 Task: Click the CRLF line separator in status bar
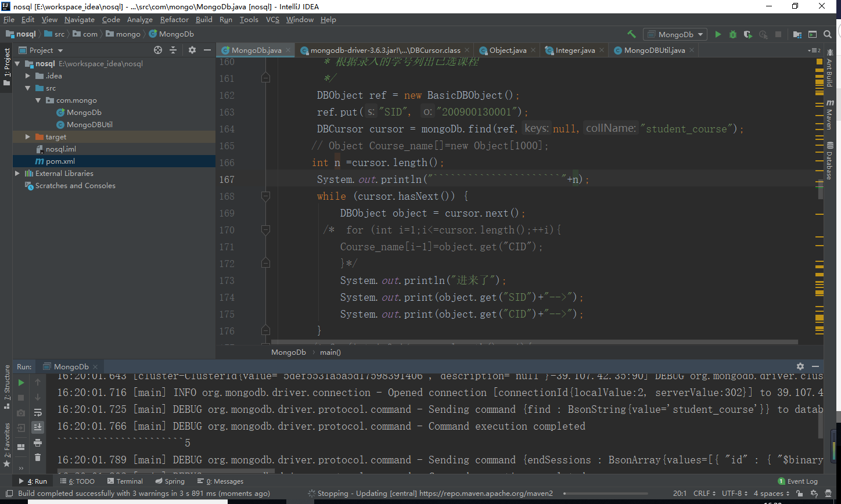[705, 494]
